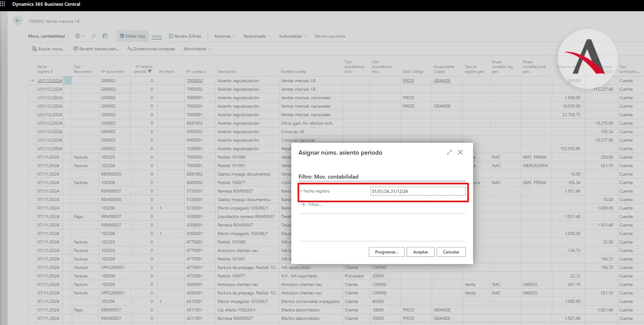Open row options for first U31/12/2024 entry

(x=67, y=81)
